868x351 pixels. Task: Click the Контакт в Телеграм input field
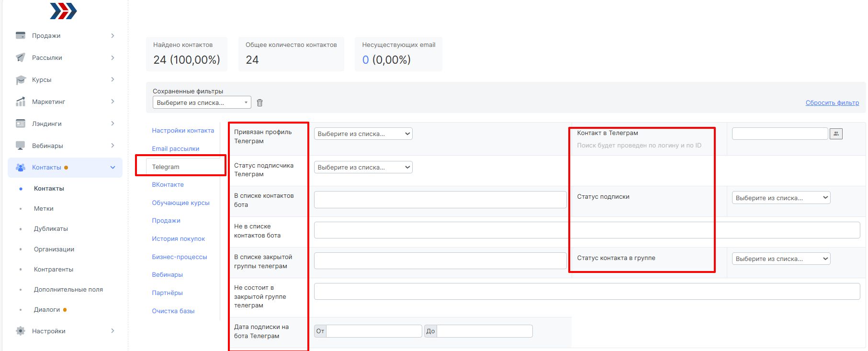tap(780, 134)
